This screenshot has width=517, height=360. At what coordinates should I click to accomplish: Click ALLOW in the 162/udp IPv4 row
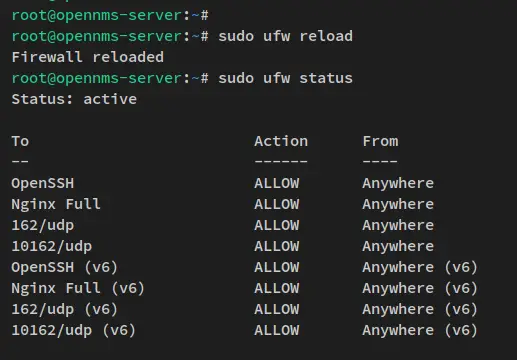click(x=277, y=225)
